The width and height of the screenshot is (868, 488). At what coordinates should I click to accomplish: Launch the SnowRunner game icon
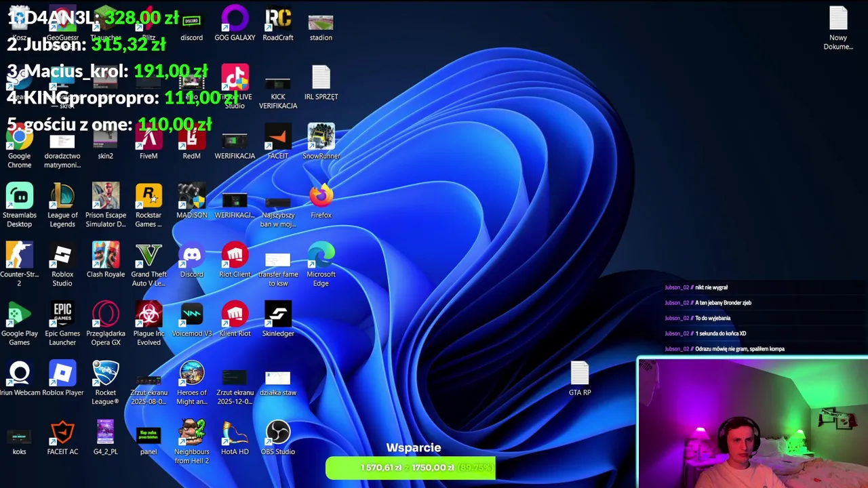tap(321, 142)
